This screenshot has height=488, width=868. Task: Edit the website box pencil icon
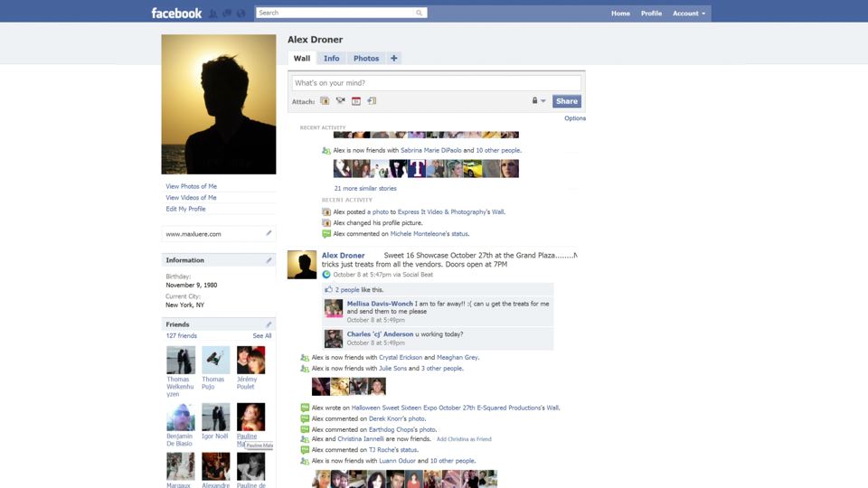point(269,233)
